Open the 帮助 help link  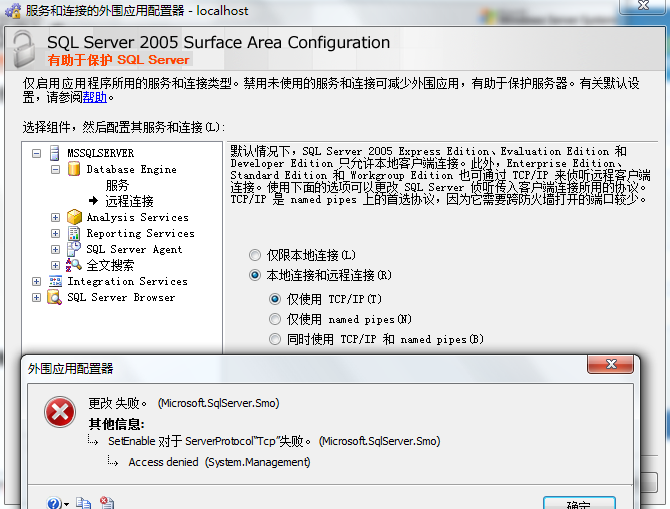tap(94, 97)
